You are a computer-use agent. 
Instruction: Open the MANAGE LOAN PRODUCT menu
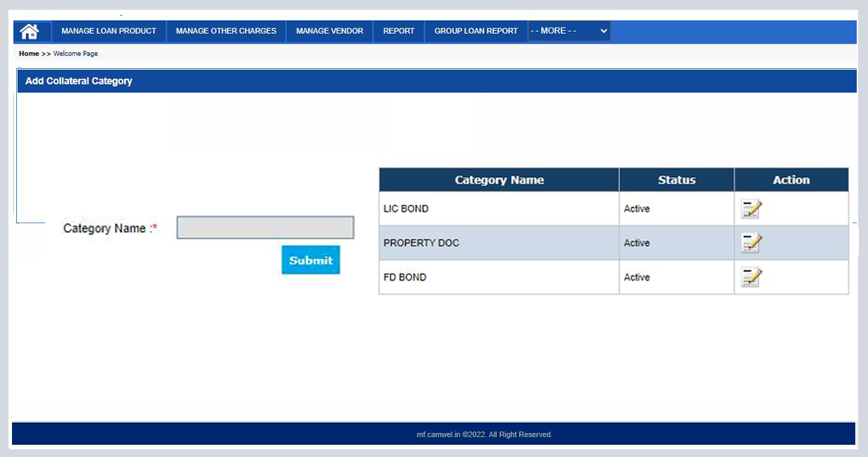108,31
